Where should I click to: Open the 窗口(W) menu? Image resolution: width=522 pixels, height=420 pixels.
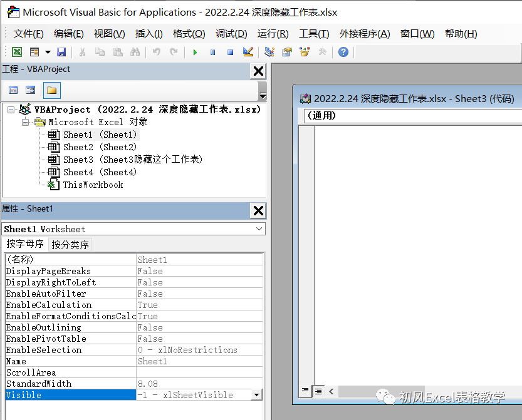pyautogui.click(x=417, y=34)
